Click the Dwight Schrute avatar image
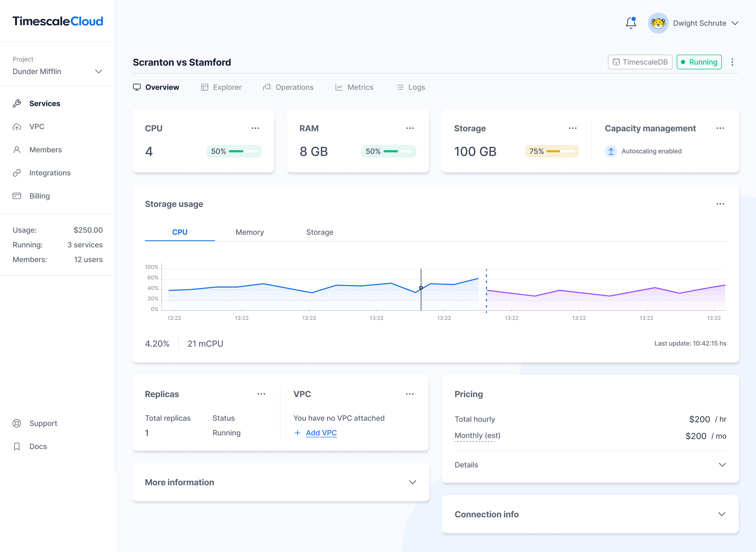Image resolution: width=756 pixels, height=552 pixels. 658,23
